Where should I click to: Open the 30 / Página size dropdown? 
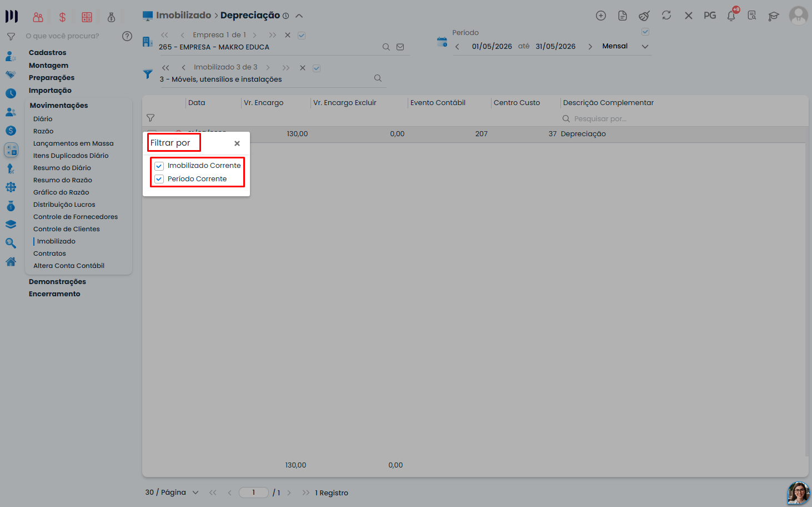point(172,493)
